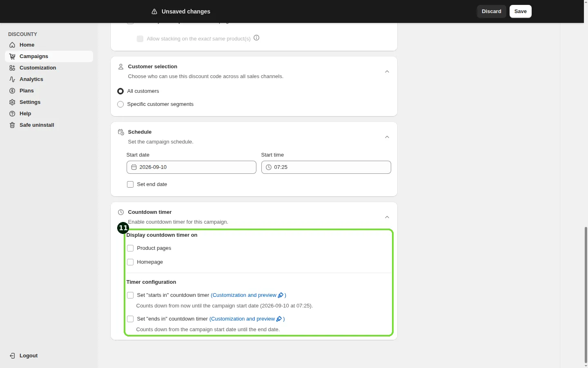Tick the Homepage checkbox
The image size is (588, 368).
point(130,262)
